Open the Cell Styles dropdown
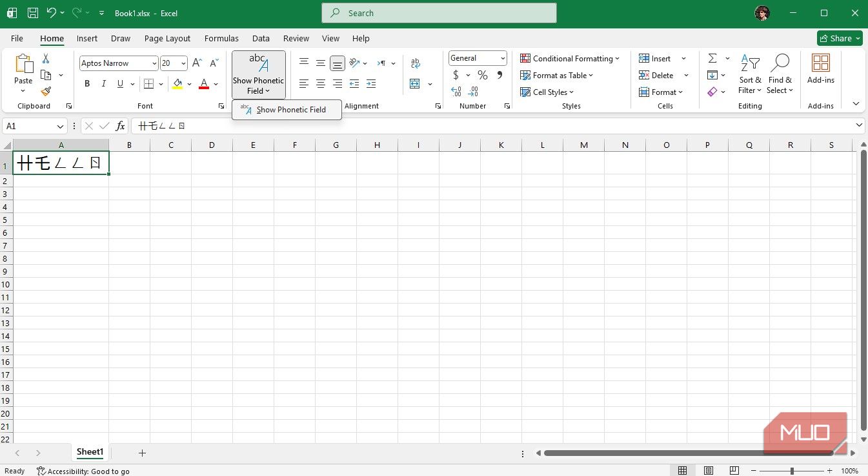The image size is (868, 476). (547, 92)
